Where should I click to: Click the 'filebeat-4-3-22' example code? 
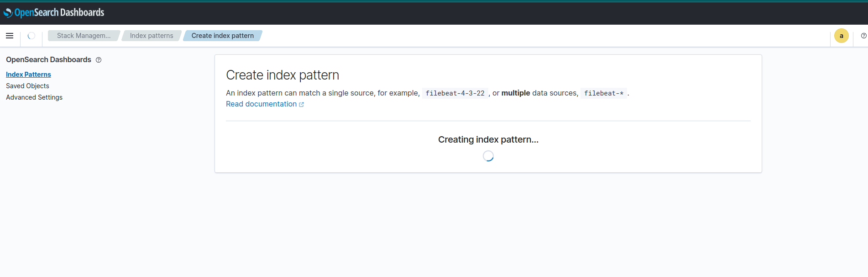point(455,93)
